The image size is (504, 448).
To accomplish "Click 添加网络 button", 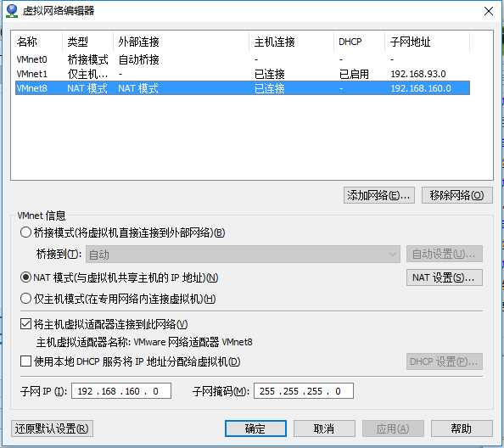I will pos(379,195).
